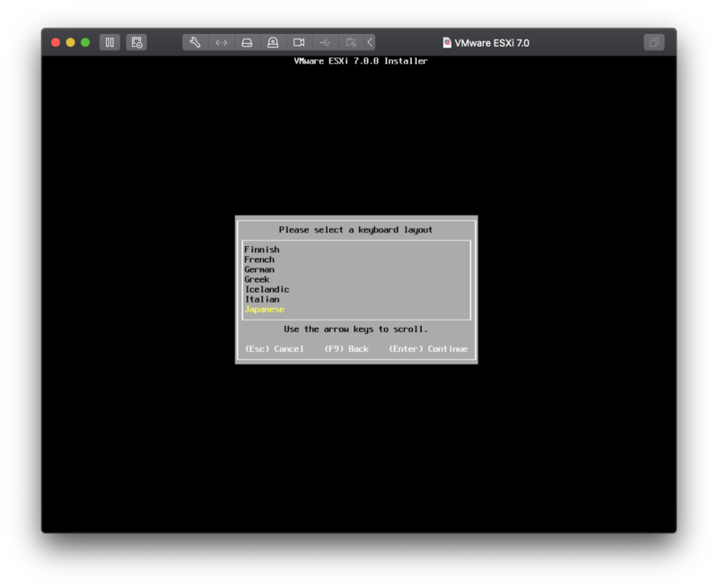Viewport: 718px width, 588px height.
Task: Open virtual machine settings wrench icon
Action: click(195, 42)
